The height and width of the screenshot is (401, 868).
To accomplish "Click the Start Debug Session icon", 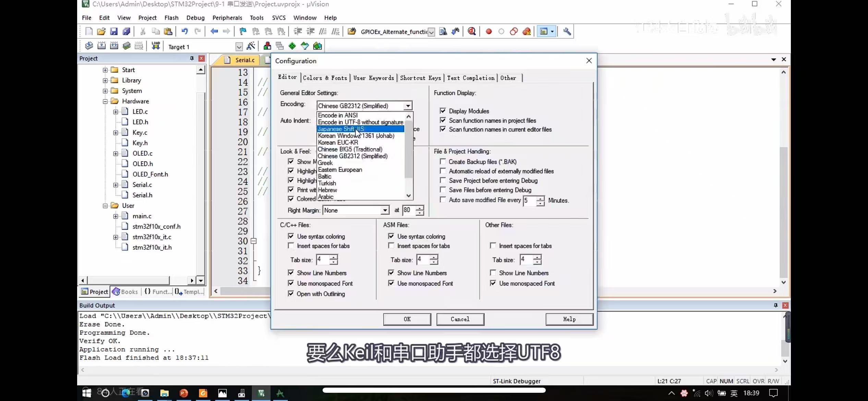I will pyautogui.click(x=472, y=32).
